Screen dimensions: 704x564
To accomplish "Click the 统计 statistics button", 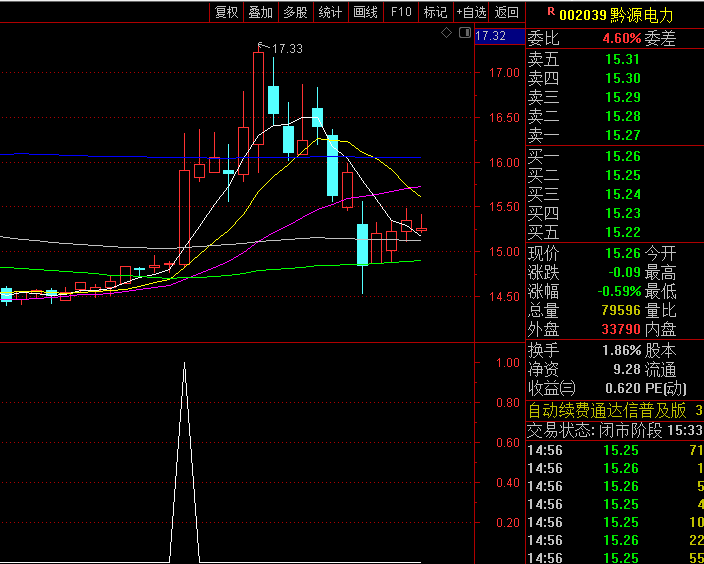I will (330, 12).
